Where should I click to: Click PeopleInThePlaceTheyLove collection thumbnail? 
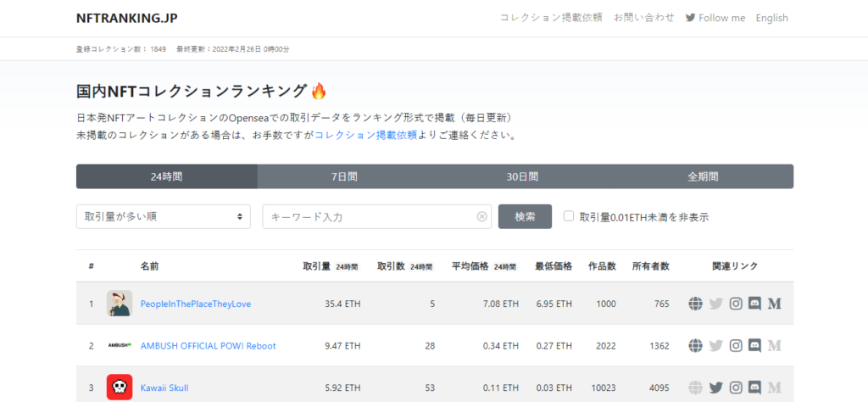tap(119, 304)
